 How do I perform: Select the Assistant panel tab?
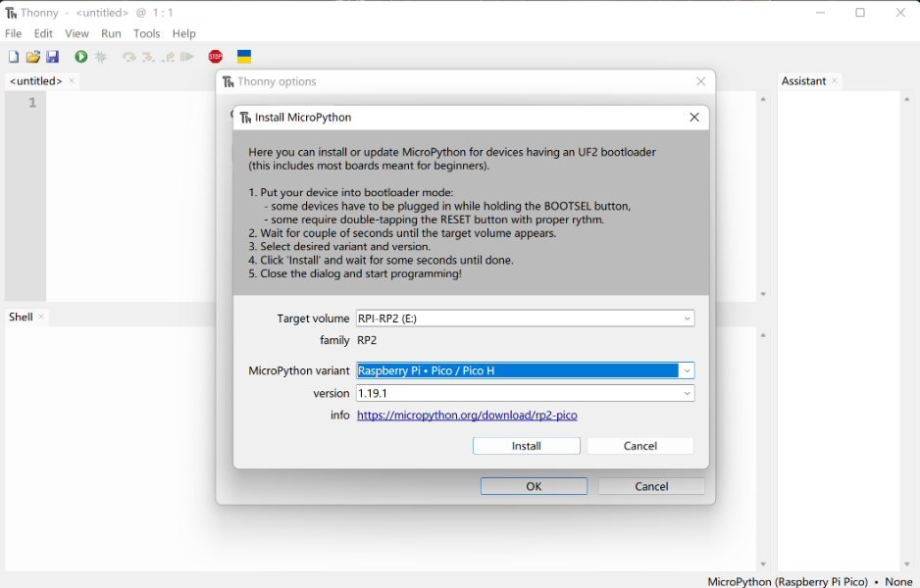coord(803,81)
